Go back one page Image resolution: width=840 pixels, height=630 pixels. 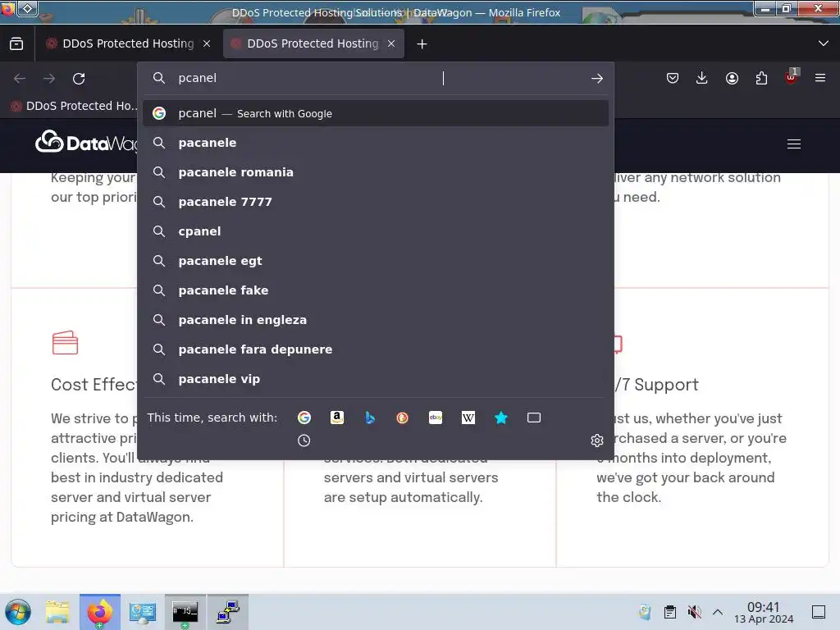coord(20,79)
